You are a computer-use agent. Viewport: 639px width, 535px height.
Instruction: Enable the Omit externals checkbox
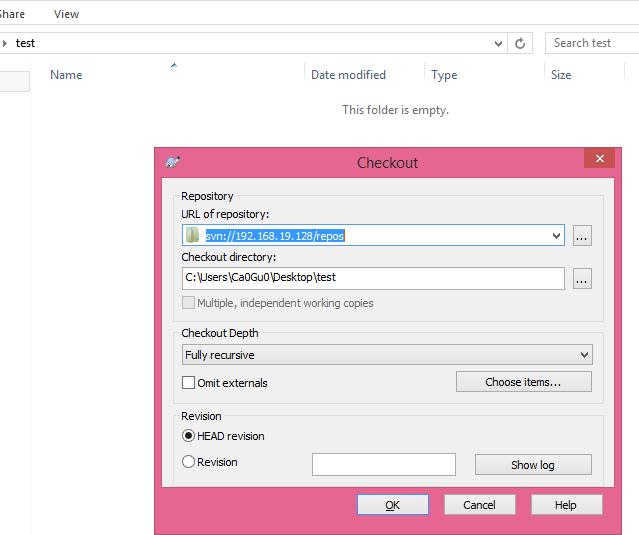point(188,382)
